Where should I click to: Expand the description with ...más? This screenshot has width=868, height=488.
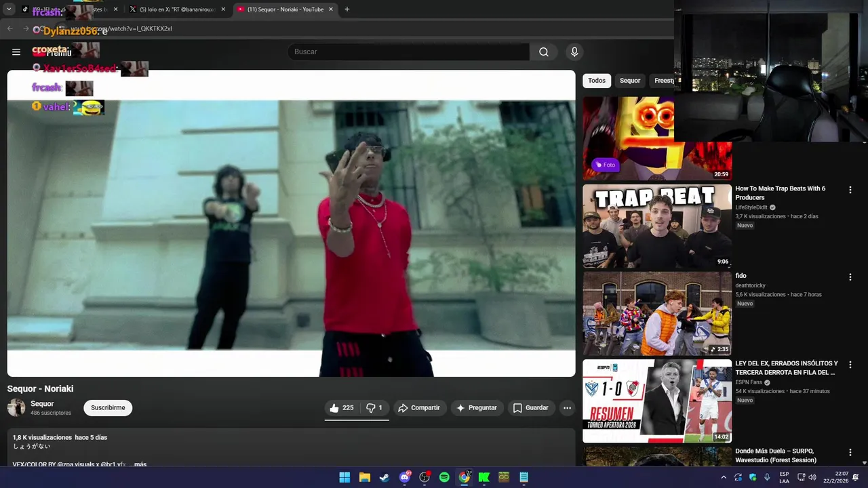138,465
